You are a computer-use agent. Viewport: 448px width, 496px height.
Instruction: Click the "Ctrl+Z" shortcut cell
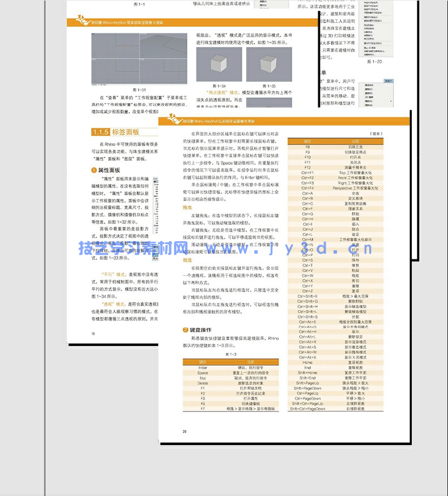[x=308, y=291]
